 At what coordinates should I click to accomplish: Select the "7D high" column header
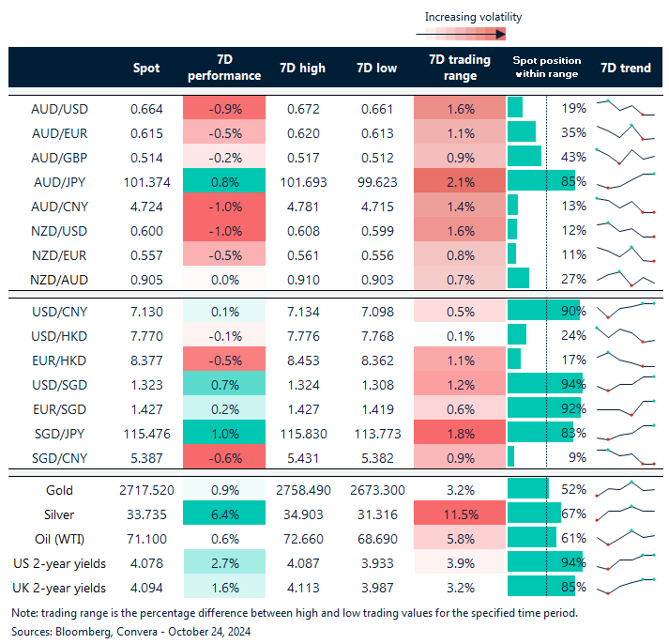pyautogui.click(x=302, y=68)
